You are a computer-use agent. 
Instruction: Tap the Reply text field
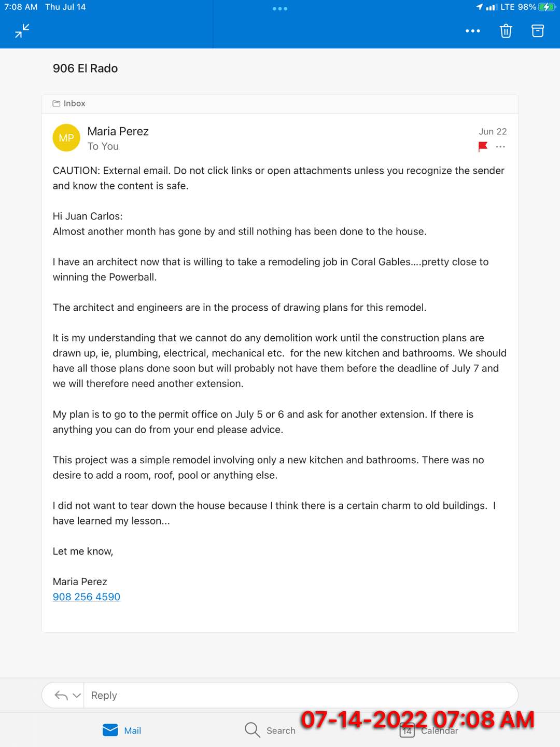pos(301,696)
